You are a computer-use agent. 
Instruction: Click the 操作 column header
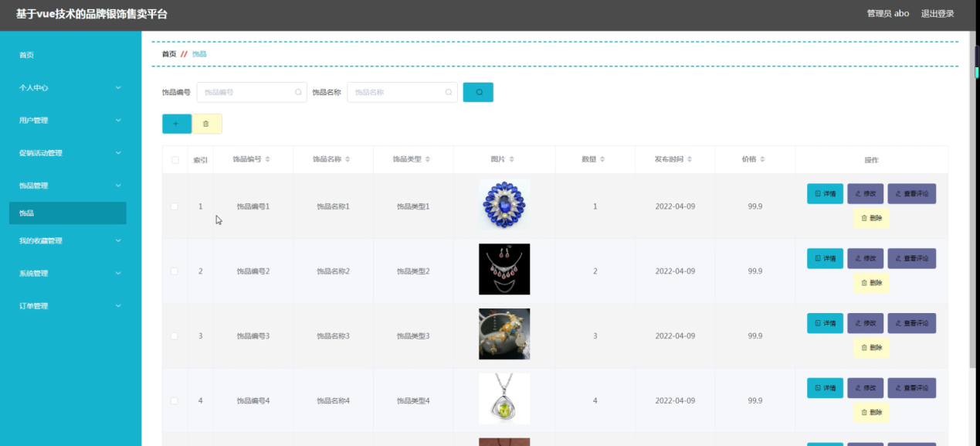(x=871, y=160)
